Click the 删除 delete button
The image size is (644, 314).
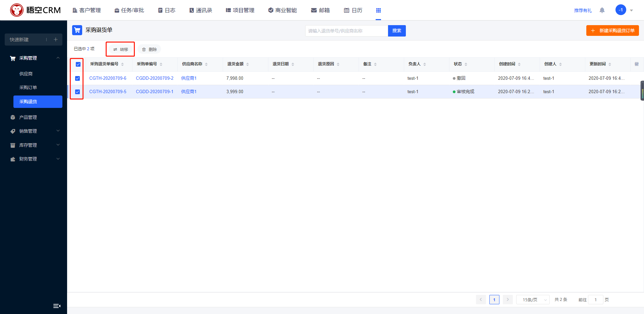click(x=149, y=49)
